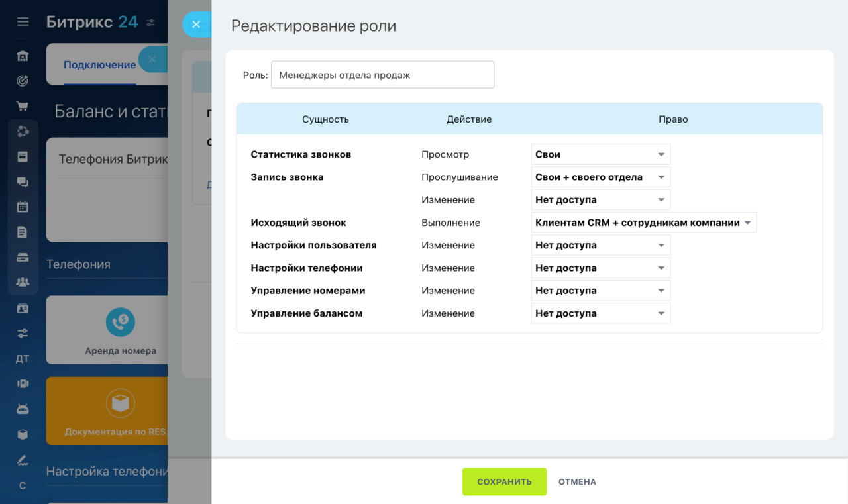Image resolution: width=848 pixels, height=504 pixels.
Task: Click the Действие column header
Action: coord(469,119)
